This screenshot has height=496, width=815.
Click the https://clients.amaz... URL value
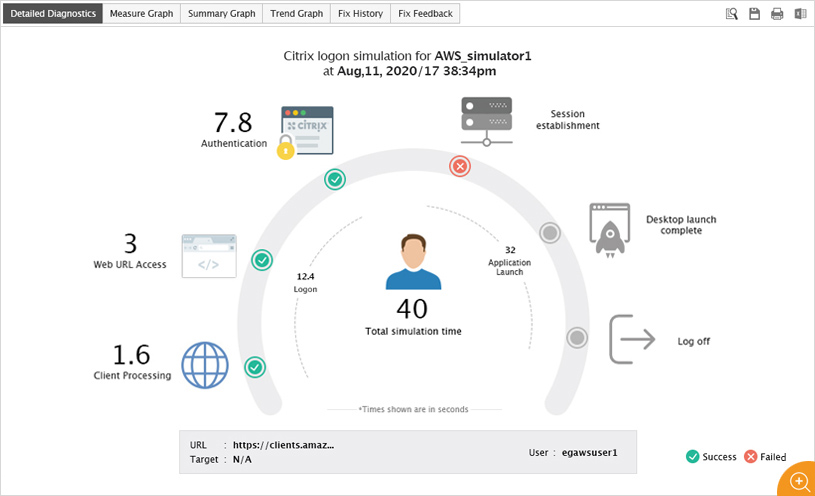(x=283, y=445)
